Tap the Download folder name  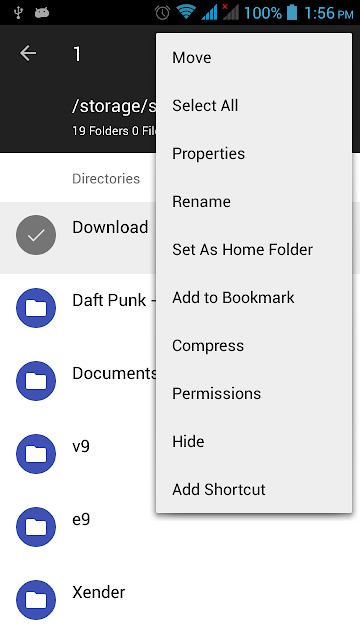(110, 227)
